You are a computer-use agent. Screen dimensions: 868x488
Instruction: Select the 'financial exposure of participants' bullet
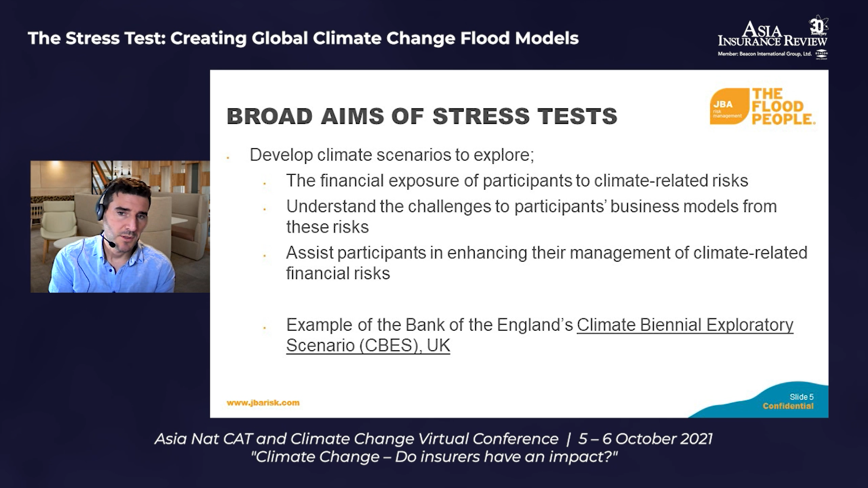(x=517, y=181)
